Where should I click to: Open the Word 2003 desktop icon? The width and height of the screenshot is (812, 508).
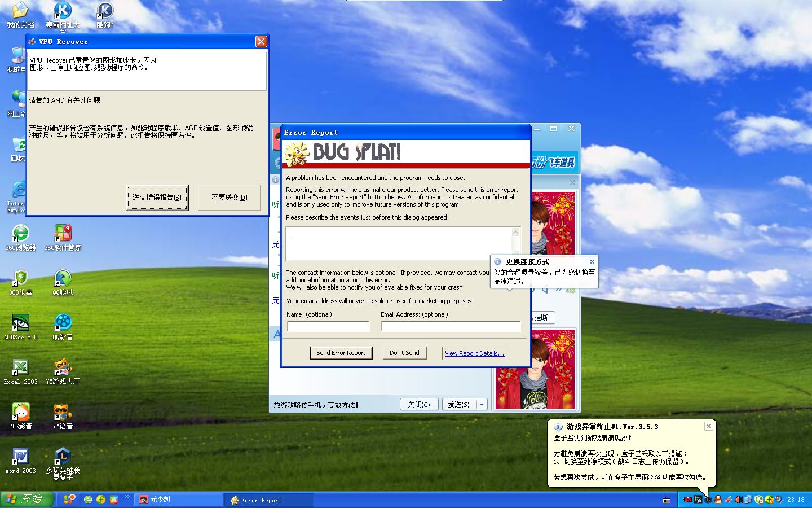tap(21, 460)
